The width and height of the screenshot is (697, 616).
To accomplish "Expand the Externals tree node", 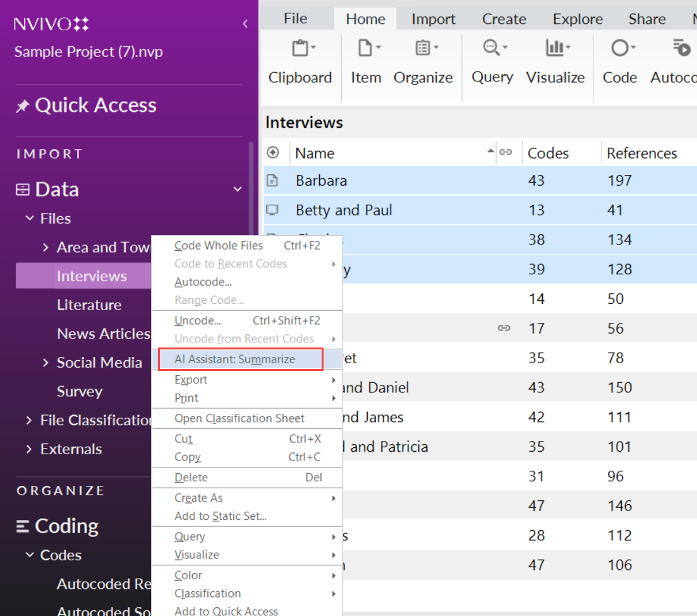I will pyautogui.click(x=29, y=449).
